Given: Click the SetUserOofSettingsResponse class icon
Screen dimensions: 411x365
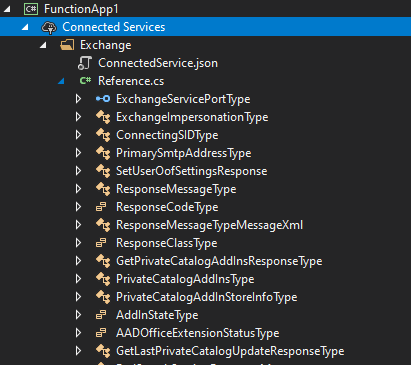Looking at the screenshot, I should coord(103,171).
